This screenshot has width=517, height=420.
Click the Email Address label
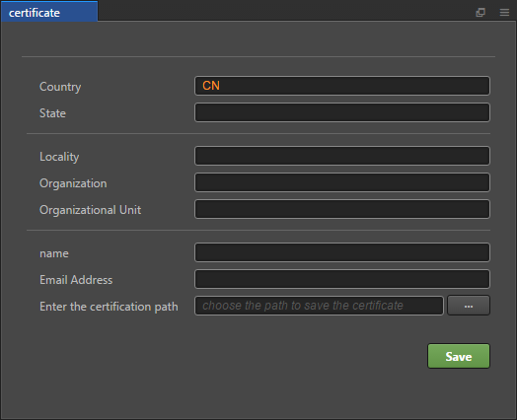pyautogui.click(x=76, y=280)
